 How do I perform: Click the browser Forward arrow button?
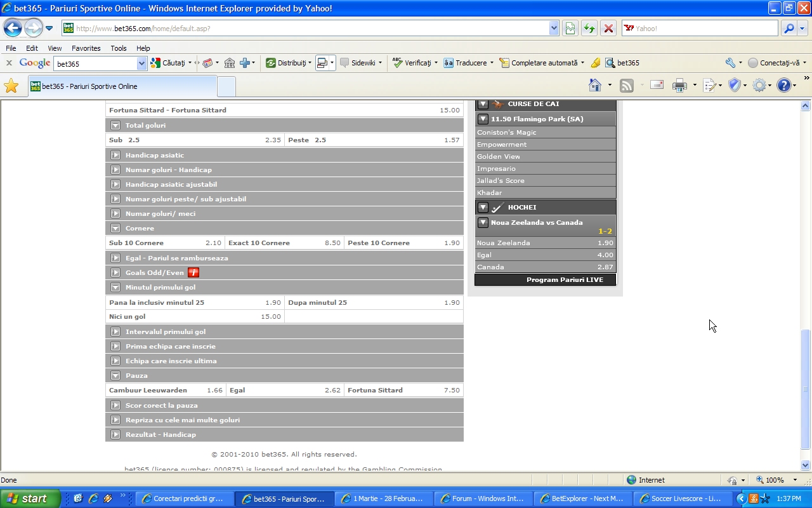click(x=33, y=28)
